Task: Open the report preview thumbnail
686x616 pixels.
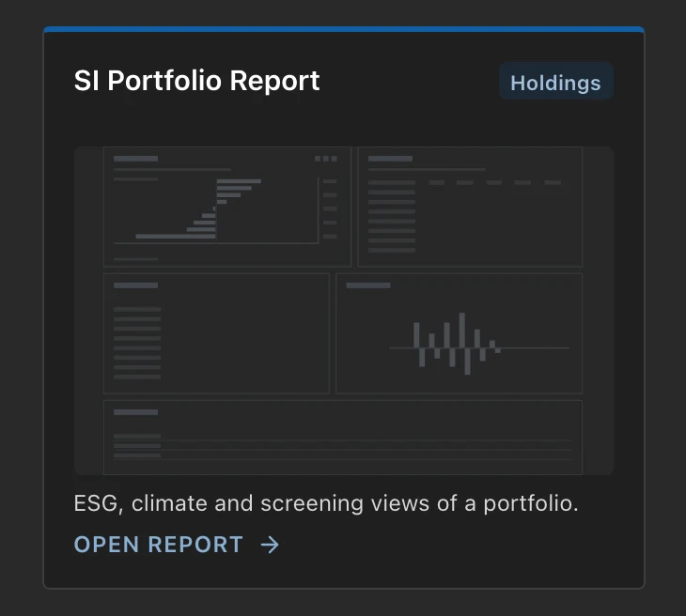Action: coord(343,311)
